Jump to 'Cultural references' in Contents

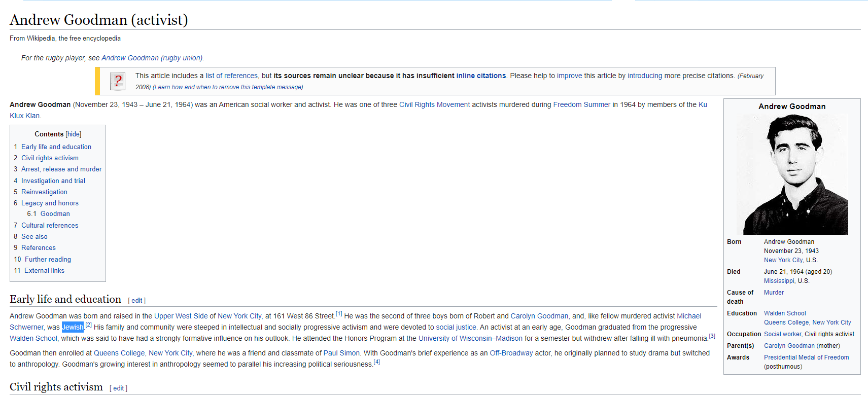point(50,225)
